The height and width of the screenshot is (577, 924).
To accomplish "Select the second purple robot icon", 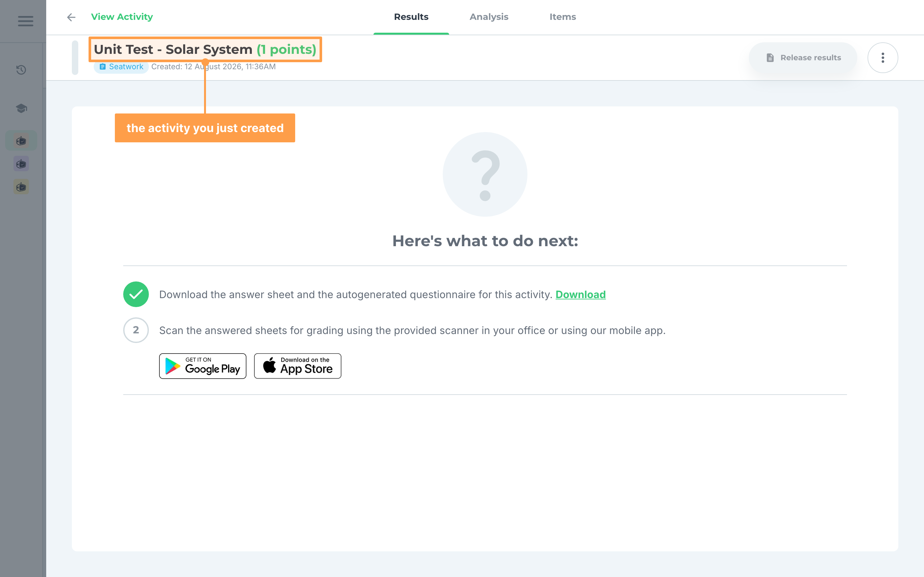I will coord(21,164).
